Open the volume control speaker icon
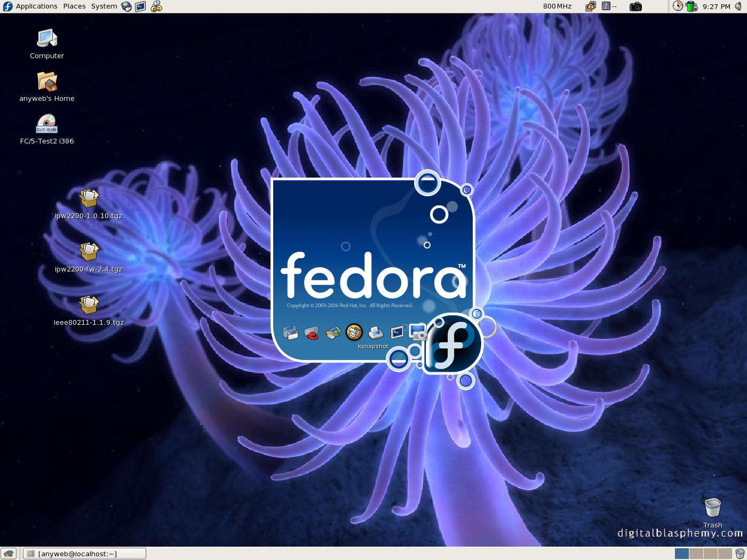747x560 pixels. 738,6
